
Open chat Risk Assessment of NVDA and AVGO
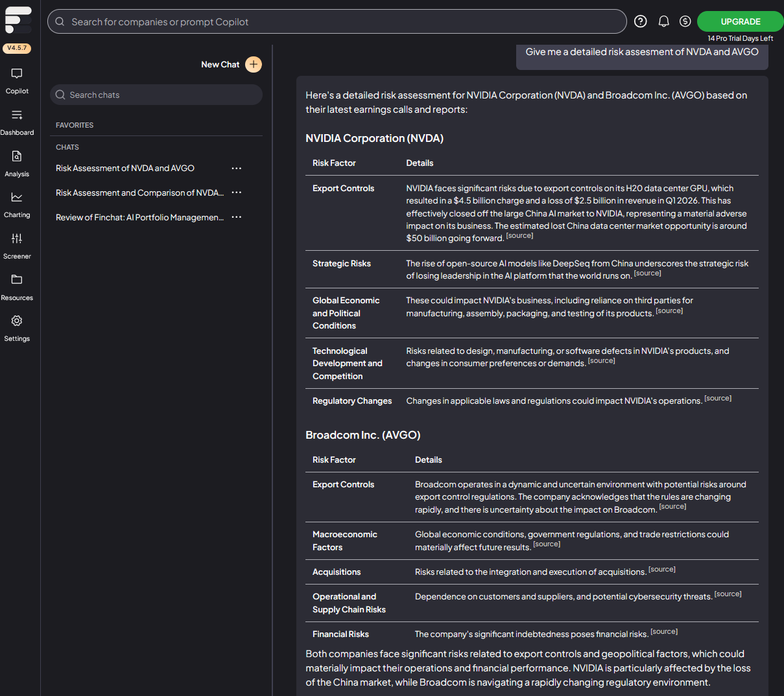(125, 168)
